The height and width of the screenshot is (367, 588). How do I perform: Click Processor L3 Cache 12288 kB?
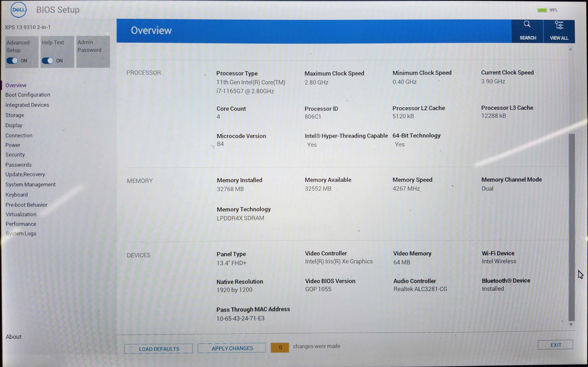pyautogui.click(x=494, y=116)
